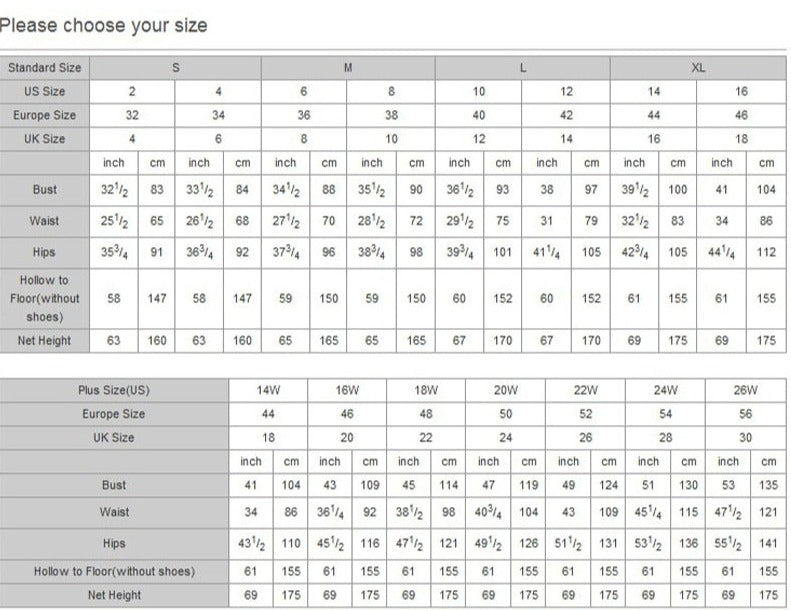The height and width of the screenshot is (611, 791).
Task: Select the Standard Size L column header
Action: click(x=523, y=68)
